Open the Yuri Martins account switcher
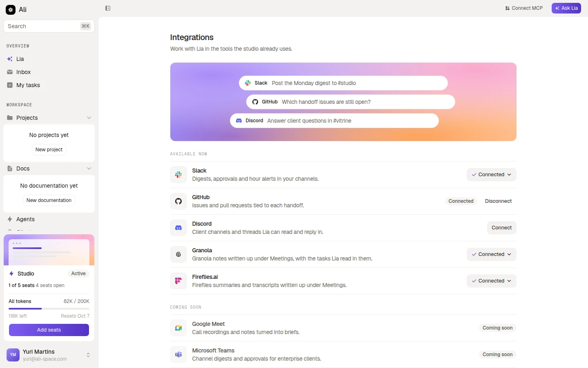The width and height of the screenshot is (588, 368). 49,355
